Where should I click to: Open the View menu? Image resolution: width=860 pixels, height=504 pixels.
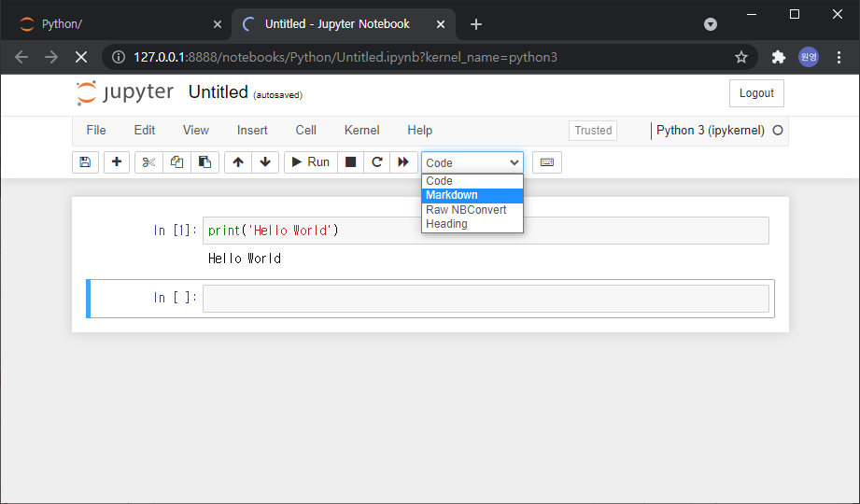[x=196, y=131]
